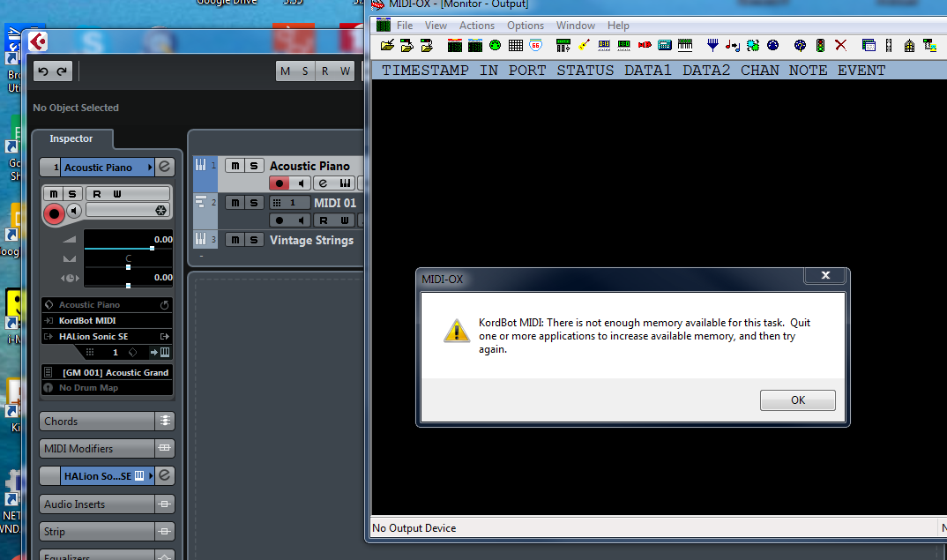Click the redo arrow in Cubase toolbar
Viewport: 947px width, 560px height.
click(63, 71)
